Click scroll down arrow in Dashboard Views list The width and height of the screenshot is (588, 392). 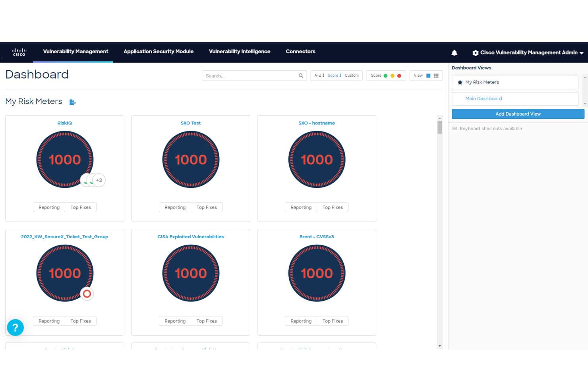click(585, 104)
